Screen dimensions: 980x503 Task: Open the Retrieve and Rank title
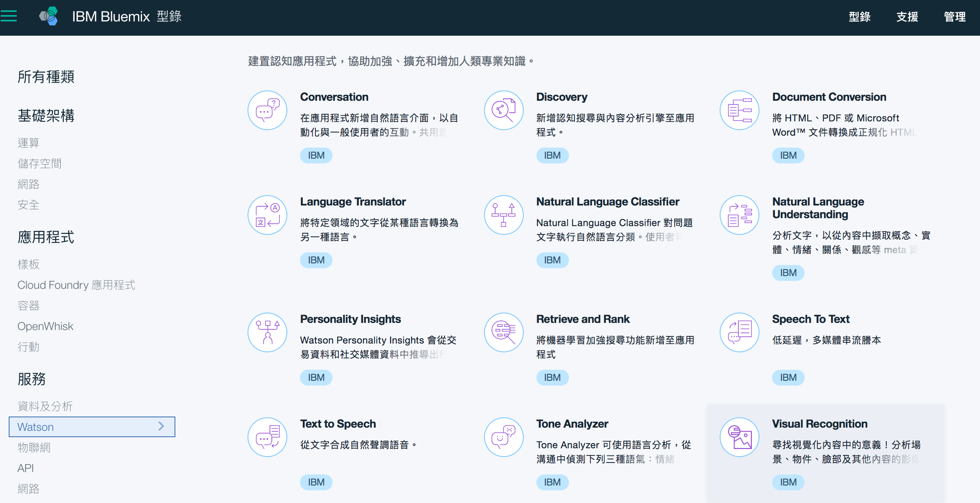(x=583, y=319)
